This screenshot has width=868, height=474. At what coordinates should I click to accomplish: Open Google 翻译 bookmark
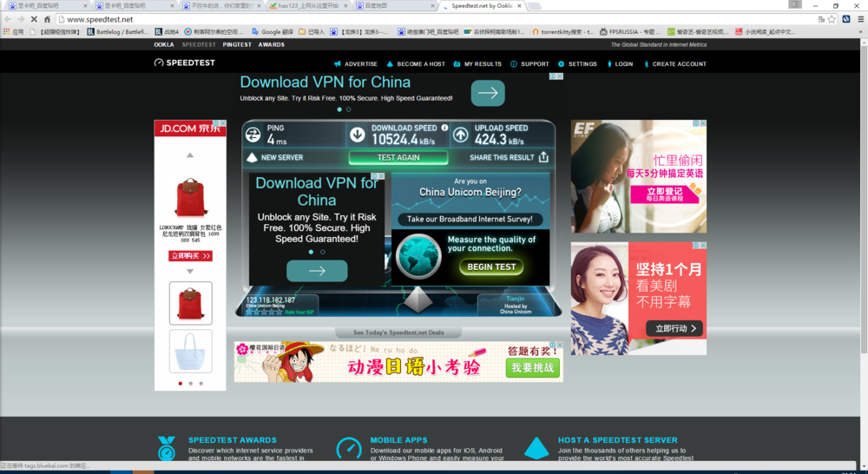[x=273, y=32]
